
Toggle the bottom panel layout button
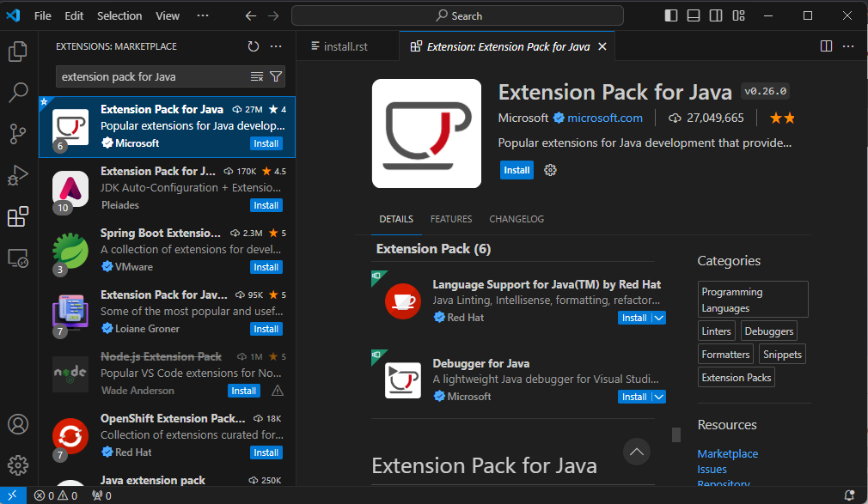(x=694, y=15)
